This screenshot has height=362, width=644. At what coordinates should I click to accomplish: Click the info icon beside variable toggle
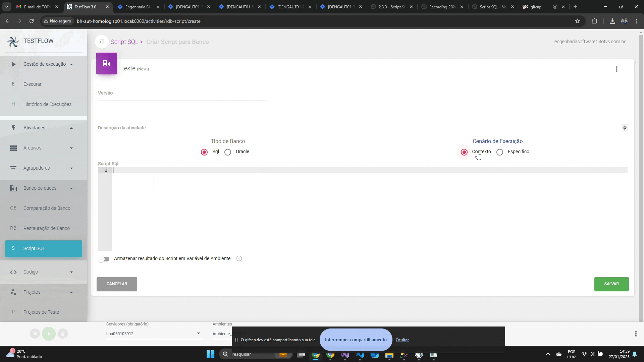tap(239, 259)
